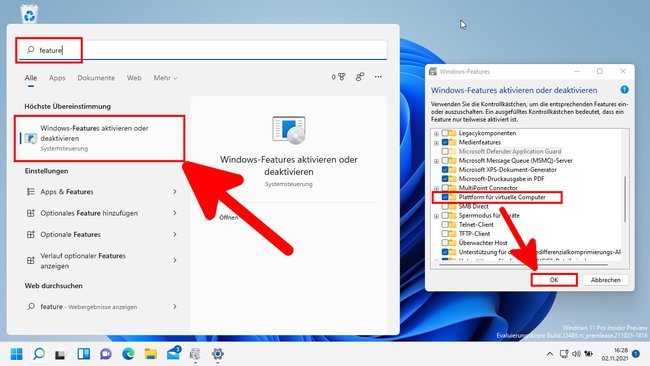The height and width of the screenshot is (366, 650).
Task: Expand chevron beside Optionales Feature hinzufügen
Action: [x=175, y=213]
